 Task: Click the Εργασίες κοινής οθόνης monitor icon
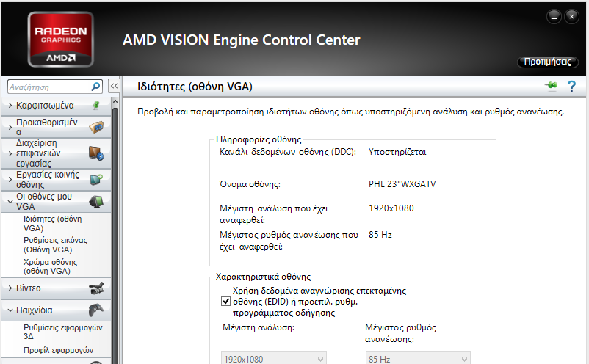(x=96, y=179)
